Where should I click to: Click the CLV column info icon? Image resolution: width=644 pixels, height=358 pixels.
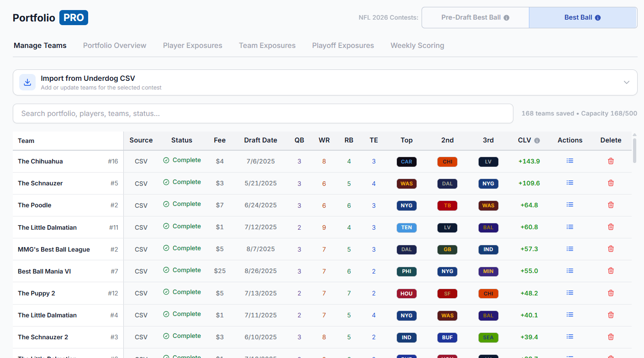[538, 140]
